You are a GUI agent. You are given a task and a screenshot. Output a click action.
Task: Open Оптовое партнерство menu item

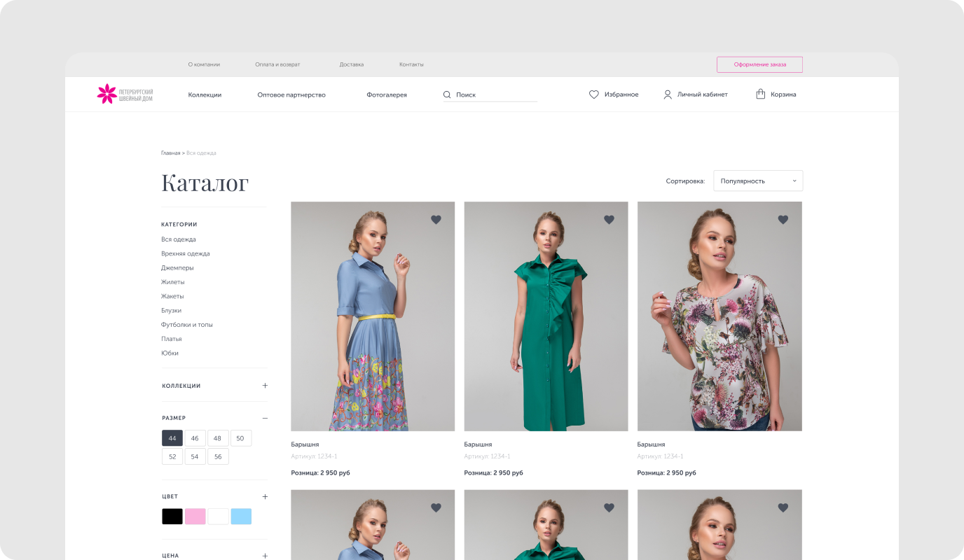pyautogui.click(x=291, y=94)
